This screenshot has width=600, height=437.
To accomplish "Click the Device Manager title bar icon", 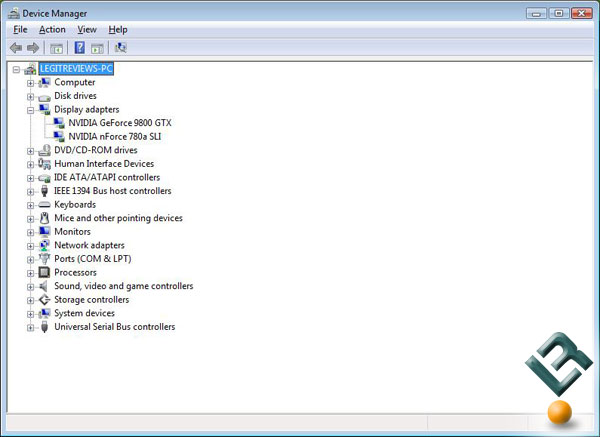I will tap(14, 13).
